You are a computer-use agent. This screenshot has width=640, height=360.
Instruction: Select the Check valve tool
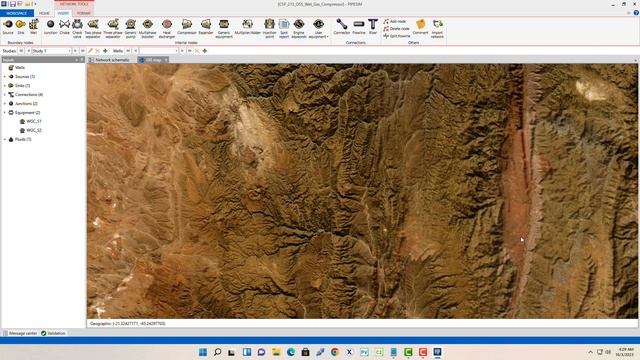(77, 29)
